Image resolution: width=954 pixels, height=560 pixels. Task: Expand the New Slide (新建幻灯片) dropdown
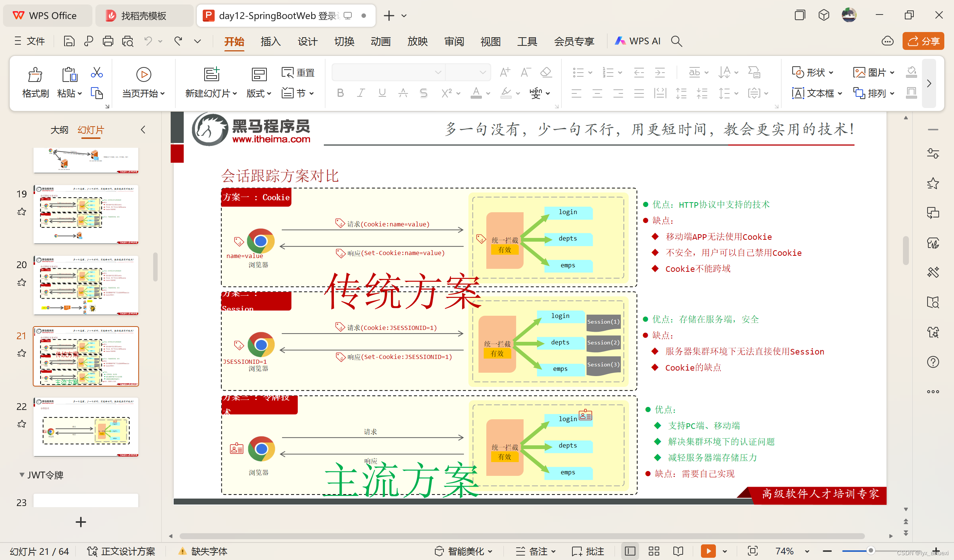pos(235,93)
